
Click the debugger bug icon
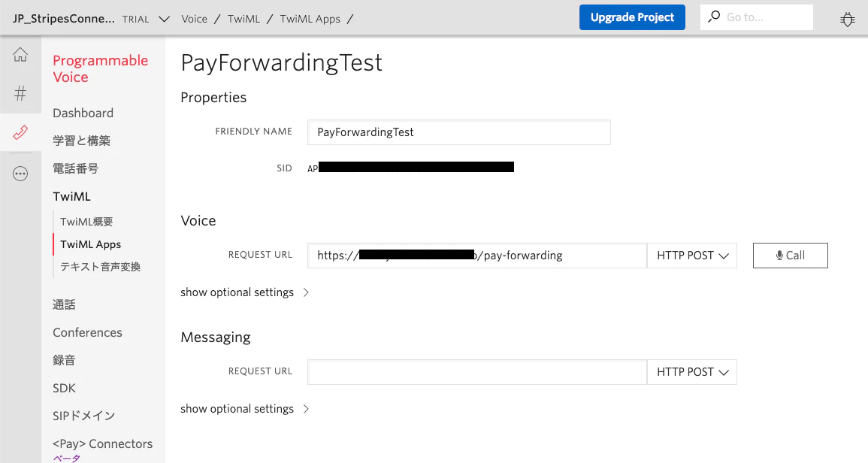point(848,20)
